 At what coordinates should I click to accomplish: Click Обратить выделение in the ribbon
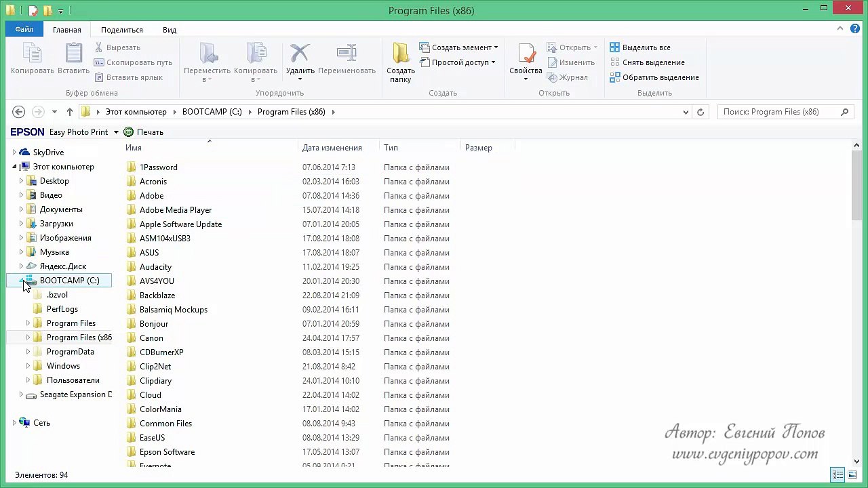click(654, 77)
